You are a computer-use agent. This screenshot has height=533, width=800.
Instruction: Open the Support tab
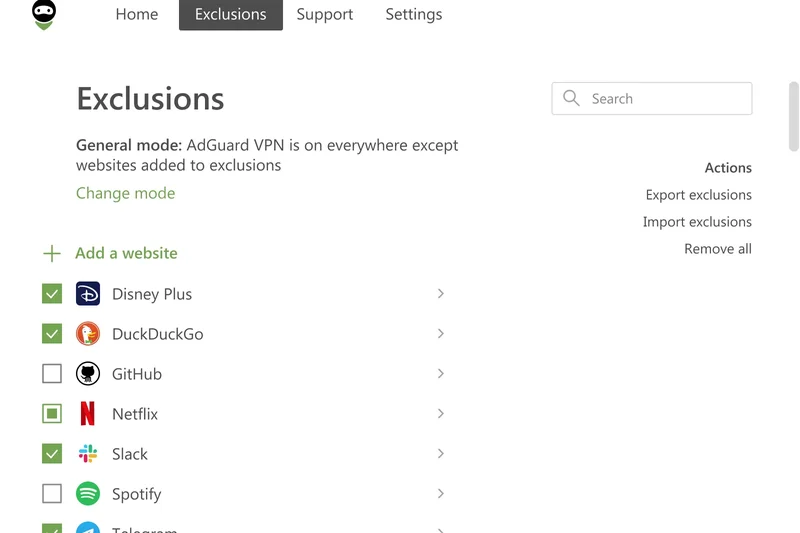coord(324,15)
